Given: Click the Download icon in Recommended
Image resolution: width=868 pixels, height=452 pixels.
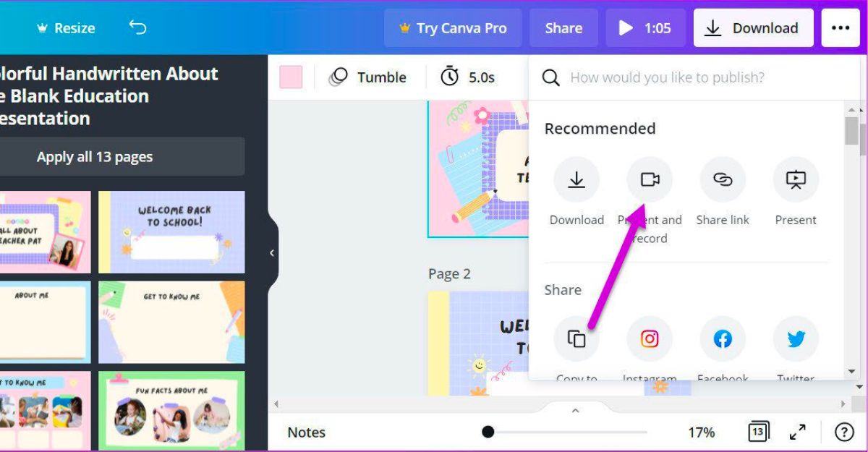Looking at the screenshot, I should tap(576, 179).
